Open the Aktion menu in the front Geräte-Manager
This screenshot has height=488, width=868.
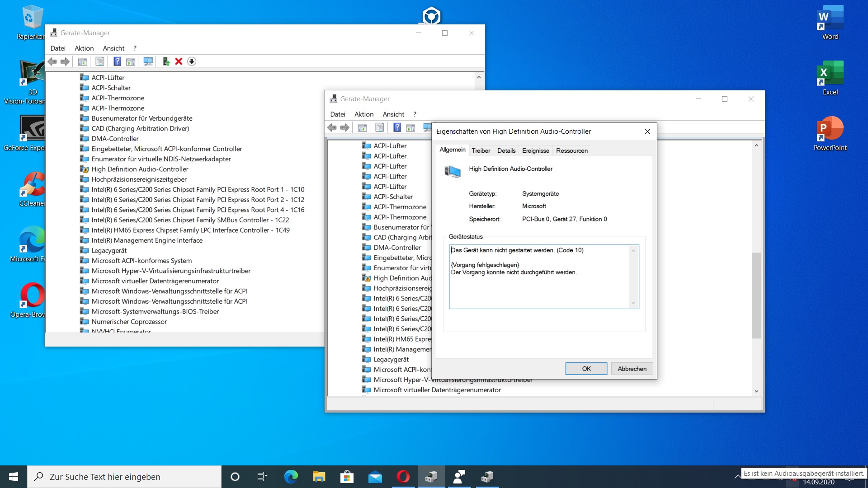click(363, 114)
